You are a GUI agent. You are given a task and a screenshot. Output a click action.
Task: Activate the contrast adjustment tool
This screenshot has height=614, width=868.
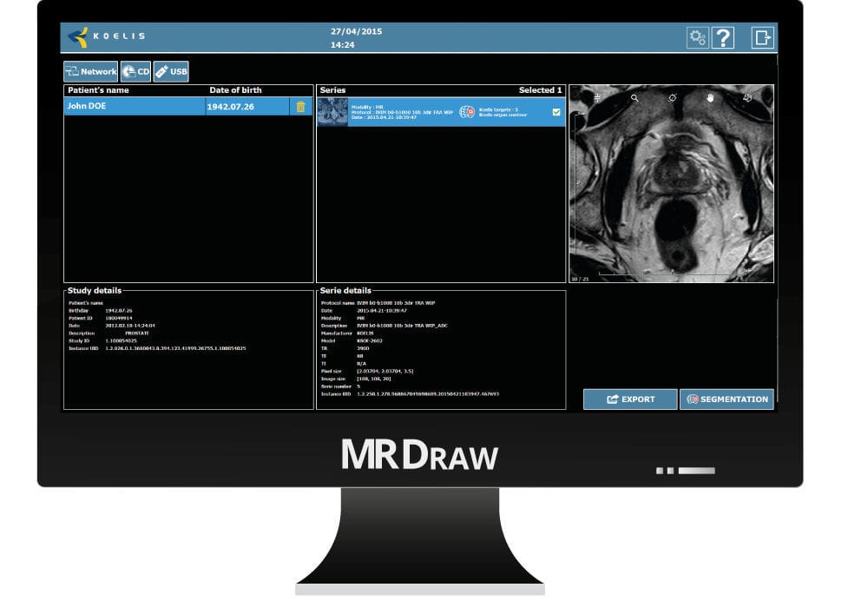(673, 98)
